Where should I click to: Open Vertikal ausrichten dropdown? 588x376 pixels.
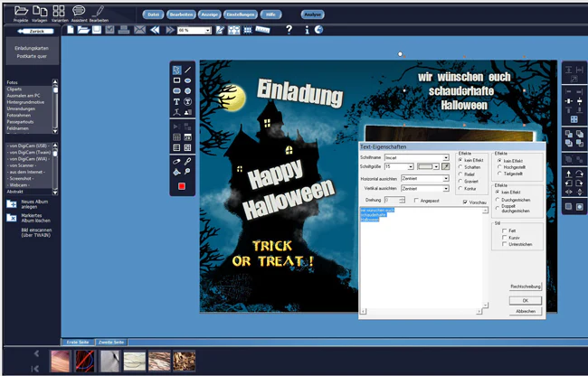446,188
